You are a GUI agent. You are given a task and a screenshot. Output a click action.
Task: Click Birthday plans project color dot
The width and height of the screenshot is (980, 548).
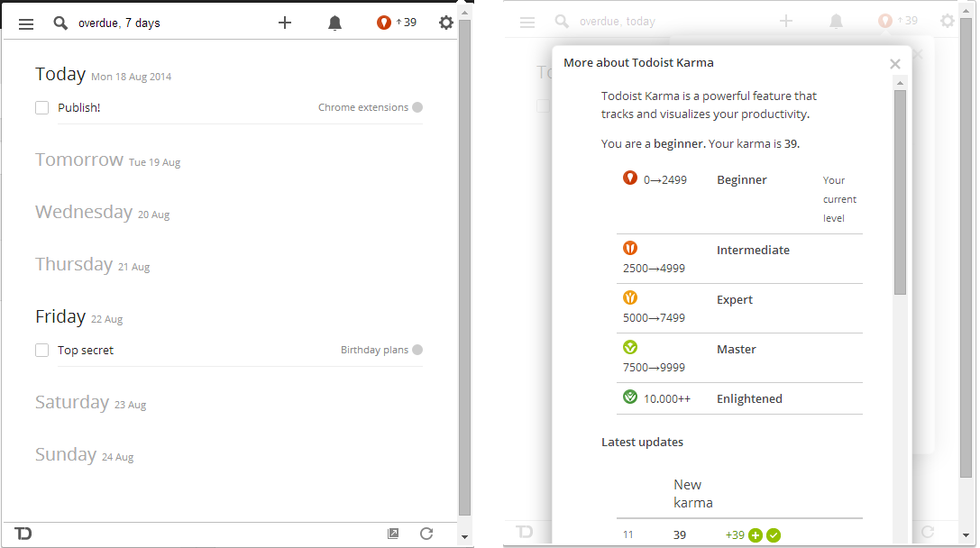coord(417,350)
